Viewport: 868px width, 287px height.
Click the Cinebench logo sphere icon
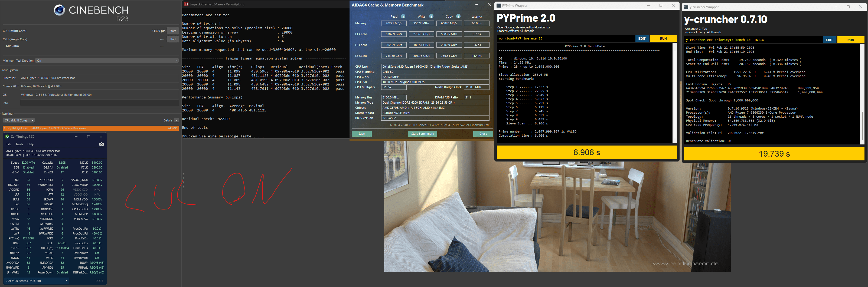59,10
